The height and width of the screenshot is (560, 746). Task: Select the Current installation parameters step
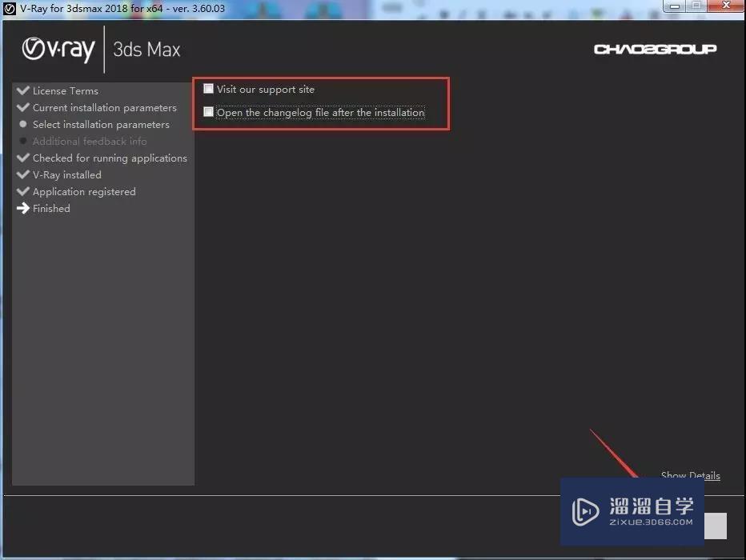point(97,108)
